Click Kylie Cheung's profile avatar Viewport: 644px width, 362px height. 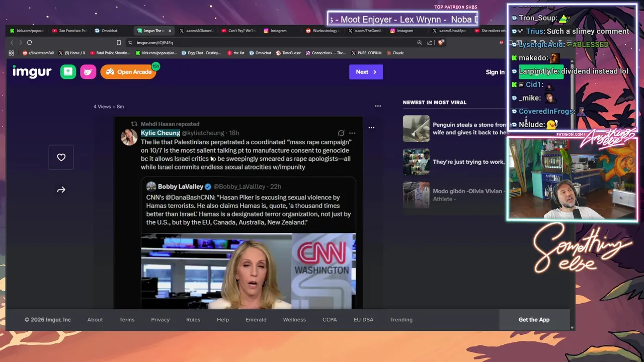click(129, 137)
